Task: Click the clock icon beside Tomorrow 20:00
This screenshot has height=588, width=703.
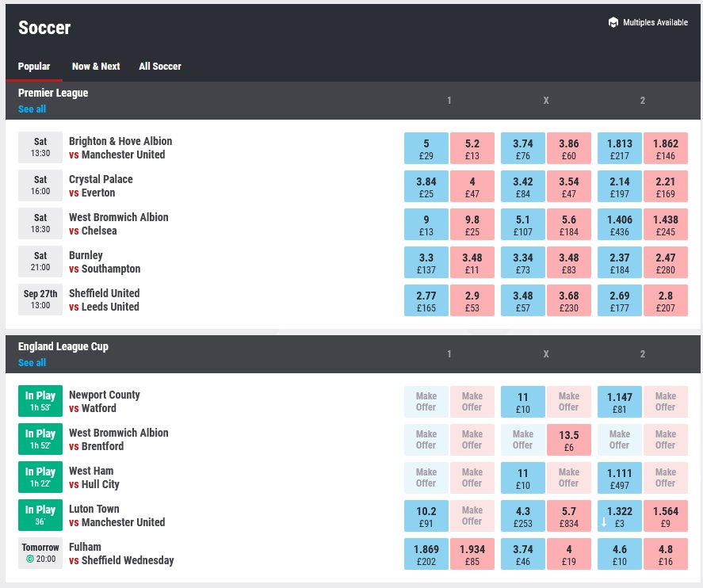Action: point(30,560)
